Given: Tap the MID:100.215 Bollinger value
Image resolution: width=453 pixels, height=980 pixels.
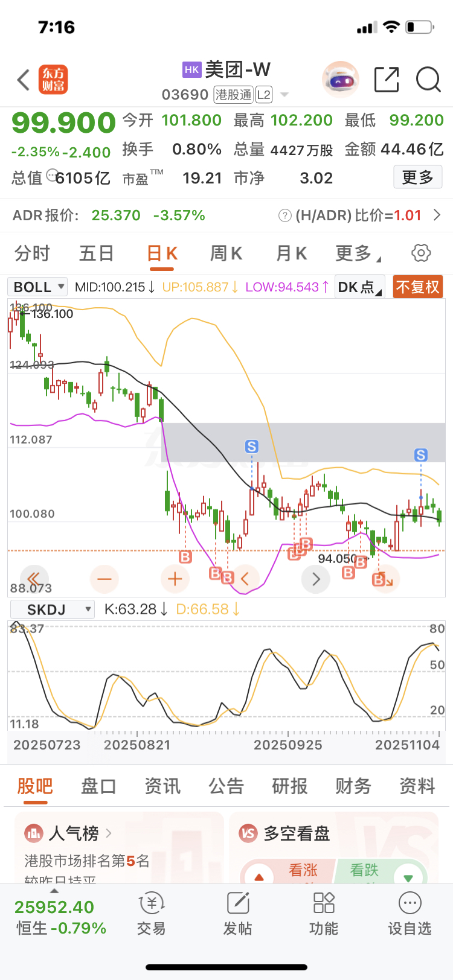Looking at the screenshot, I should [115, 287].
